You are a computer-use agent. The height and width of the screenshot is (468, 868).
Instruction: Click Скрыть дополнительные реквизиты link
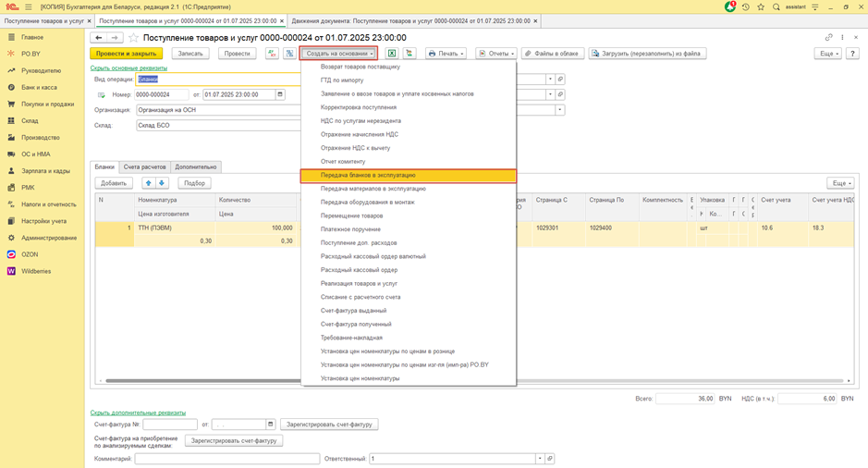(x=138, y=413)
